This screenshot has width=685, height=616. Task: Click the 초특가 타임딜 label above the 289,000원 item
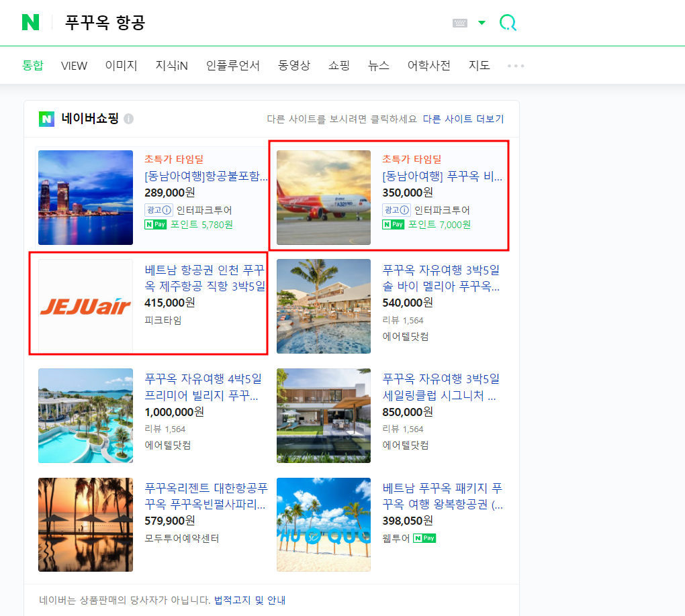point(174,159)
